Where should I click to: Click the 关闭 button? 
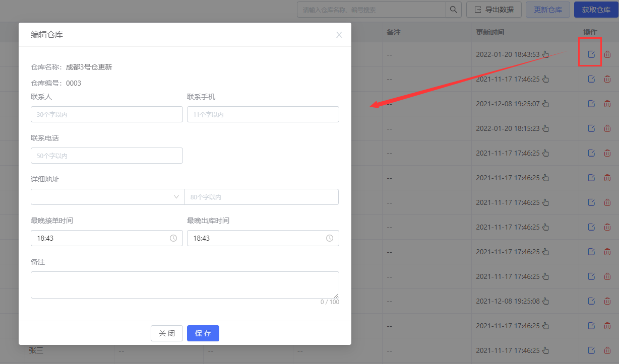(167, 333)
